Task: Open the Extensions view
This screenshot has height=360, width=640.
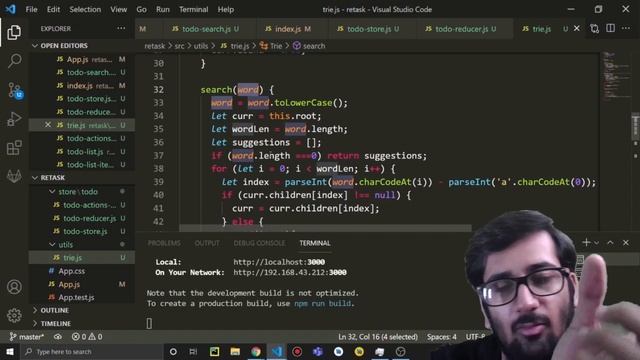Action: click(x=14, y=147)
